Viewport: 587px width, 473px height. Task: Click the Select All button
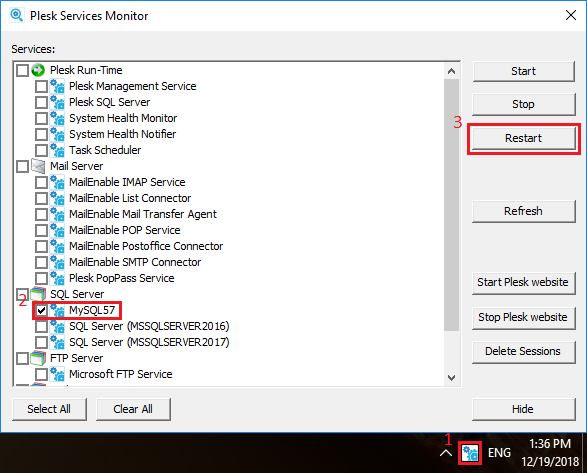49,409
